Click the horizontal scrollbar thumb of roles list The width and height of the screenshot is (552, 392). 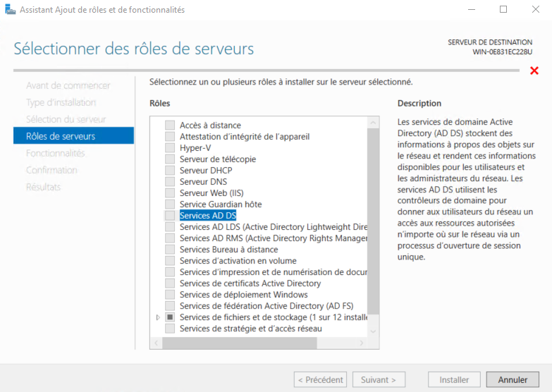coord(240,343)
